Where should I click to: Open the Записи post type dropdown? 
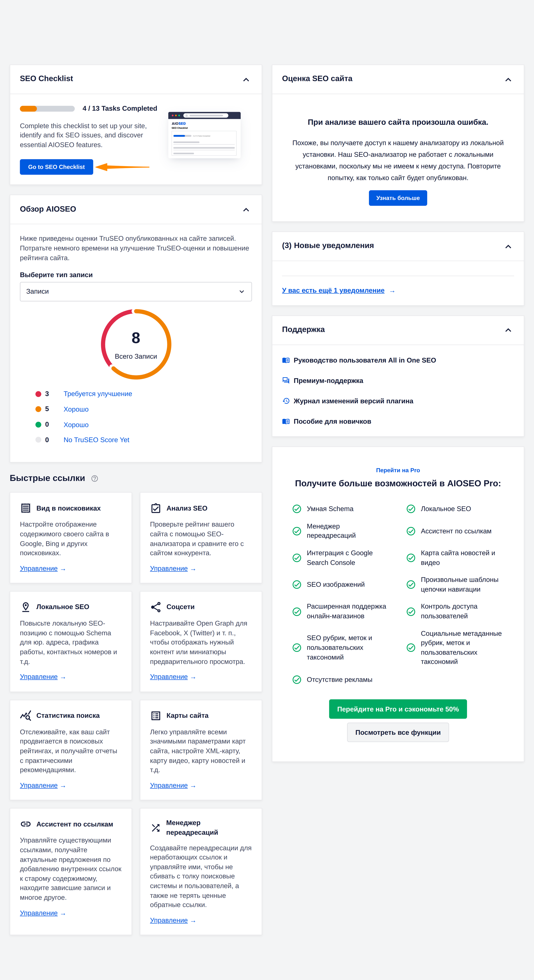point(136,291)
